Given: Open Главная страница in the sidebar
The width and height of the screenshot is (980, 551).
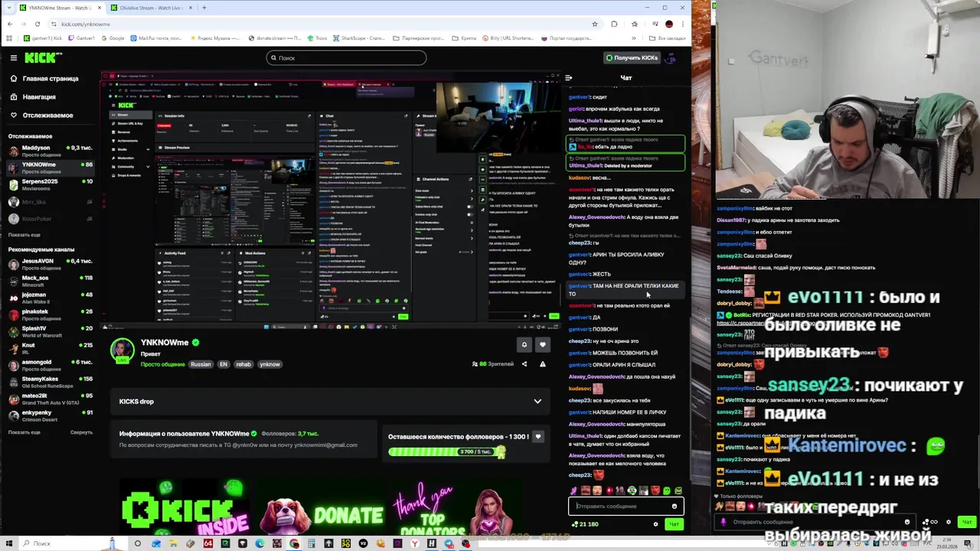Looking at the screenshot, I should coord(44,78).
